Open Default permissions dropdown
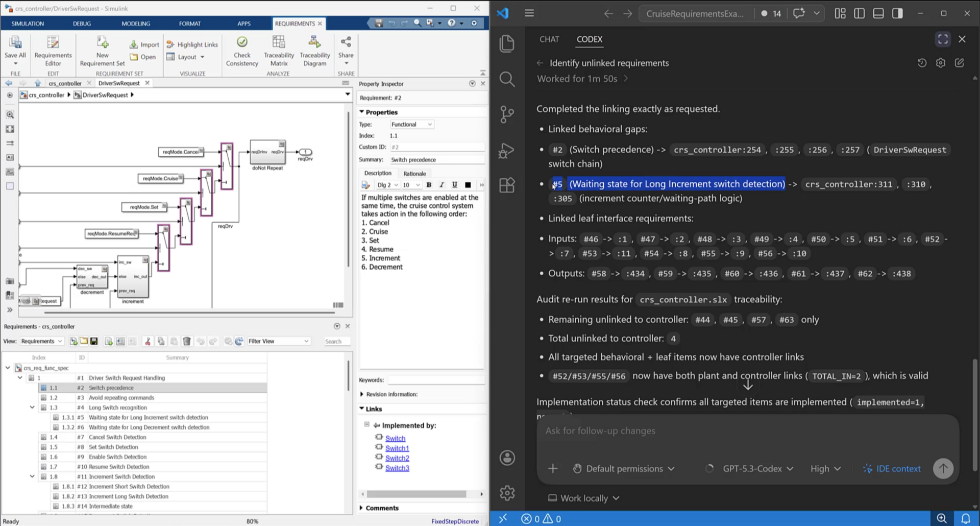The width and height of the screenshot is (980, 526). [x=624, y=468]
